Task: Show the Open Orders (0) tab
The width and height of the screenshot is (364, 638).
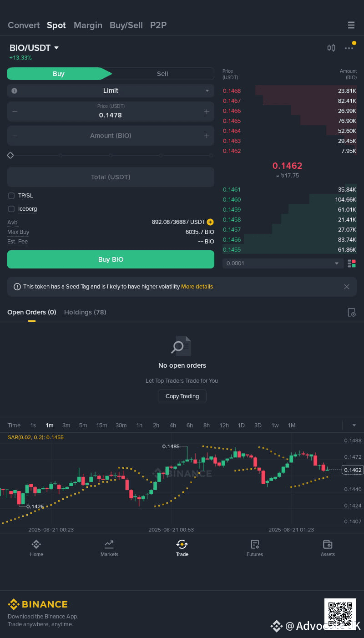Action: pos(32,312)
